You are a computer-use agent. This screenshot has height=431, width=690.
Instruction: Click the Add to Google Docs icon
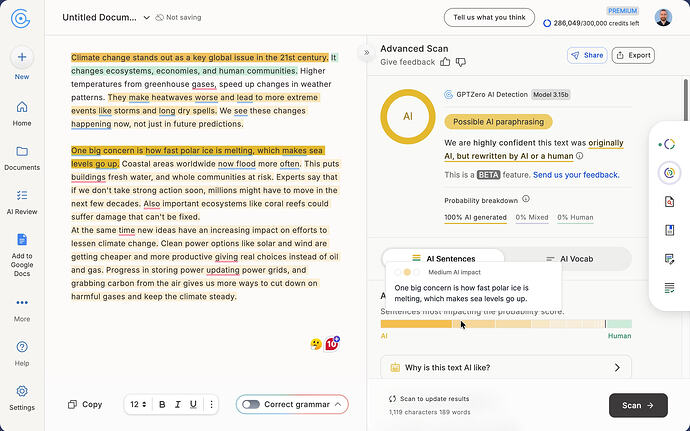pyautogui.click(x=22, y=240)
